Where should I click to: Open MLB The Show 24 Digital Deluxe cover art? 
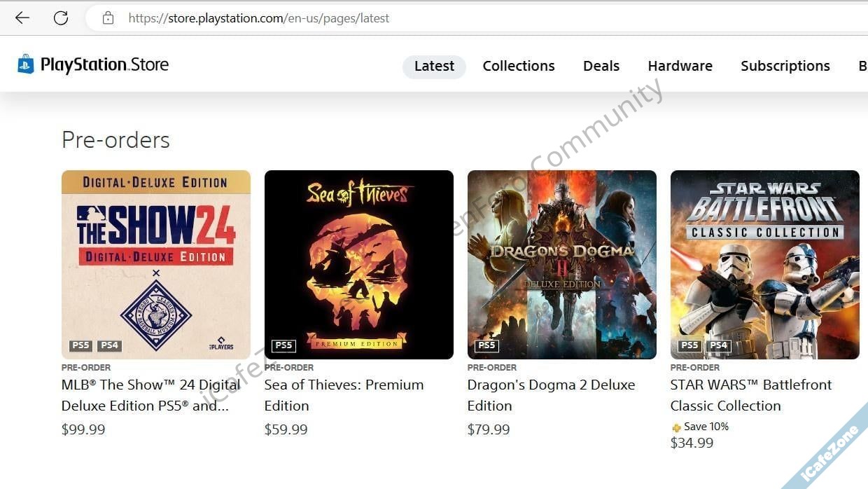click(x=156, y=265)
